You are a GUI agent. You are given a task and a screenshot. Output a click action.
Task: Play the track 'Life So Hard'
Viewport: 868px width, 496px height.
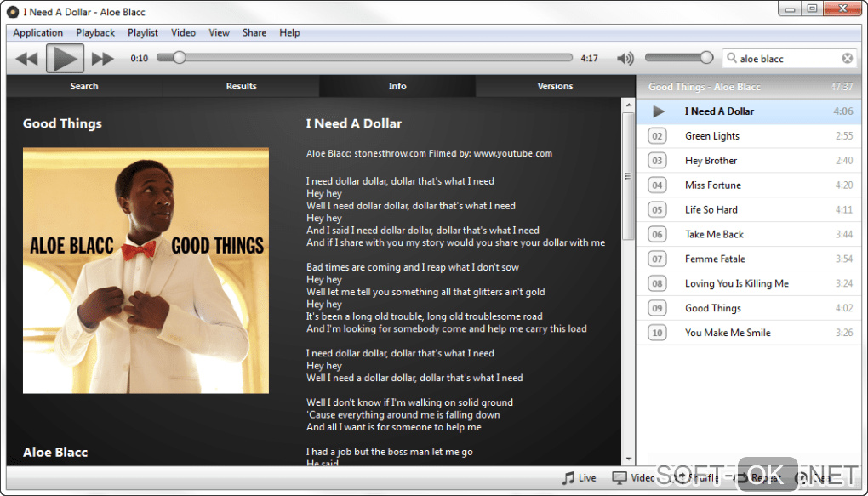[749, 210]
